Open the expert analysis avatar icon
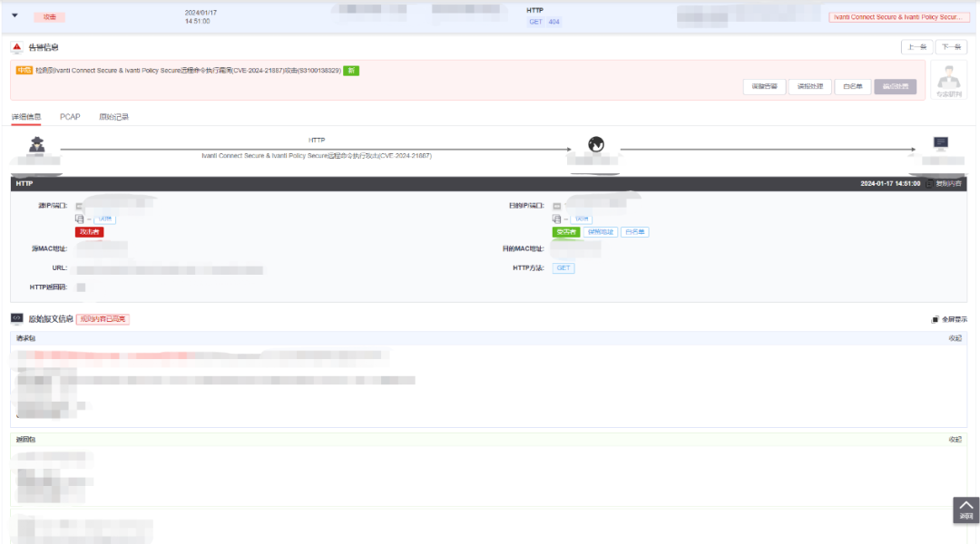The image size is (980, 544). pos(949,81)
